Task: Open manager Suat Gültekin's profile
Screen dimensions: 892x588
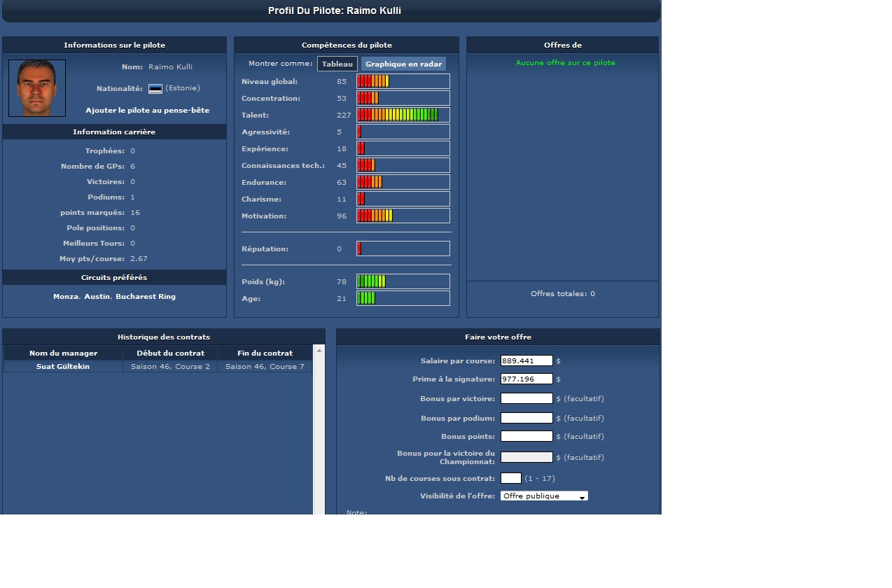Action: pos(63,367)
